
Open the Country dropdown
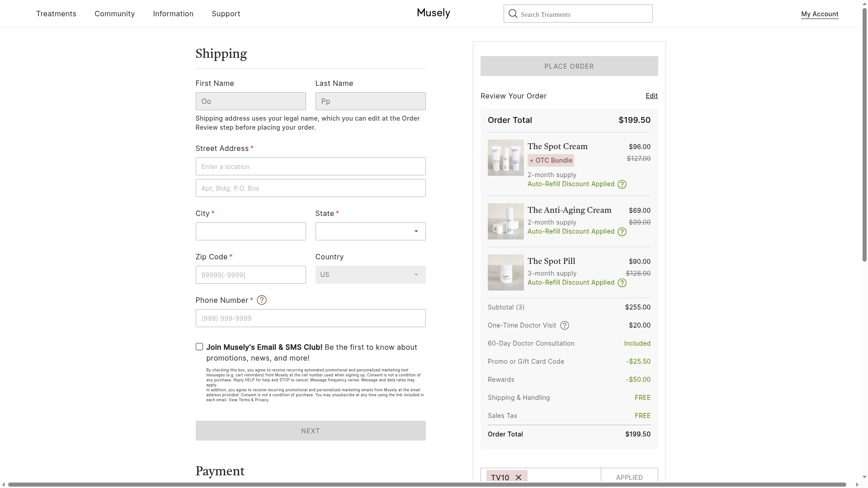pos(370,275)
